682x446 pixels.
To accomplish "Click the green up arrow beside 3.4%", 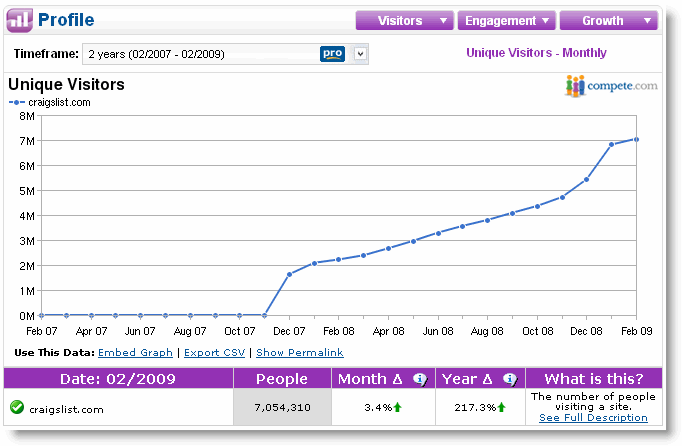I will pyautogui.click(x=398, y=407).
